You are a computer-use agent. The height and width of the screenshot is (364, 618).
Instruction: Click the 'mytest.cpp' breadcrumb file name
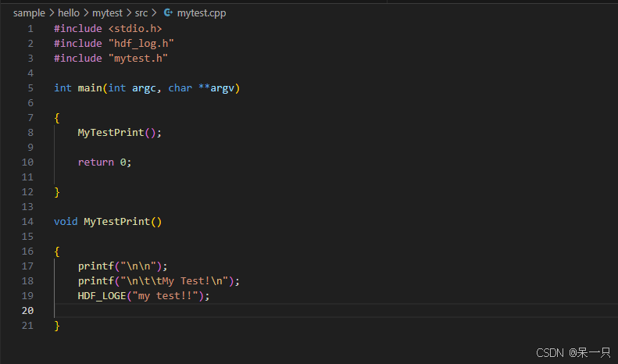202,13
